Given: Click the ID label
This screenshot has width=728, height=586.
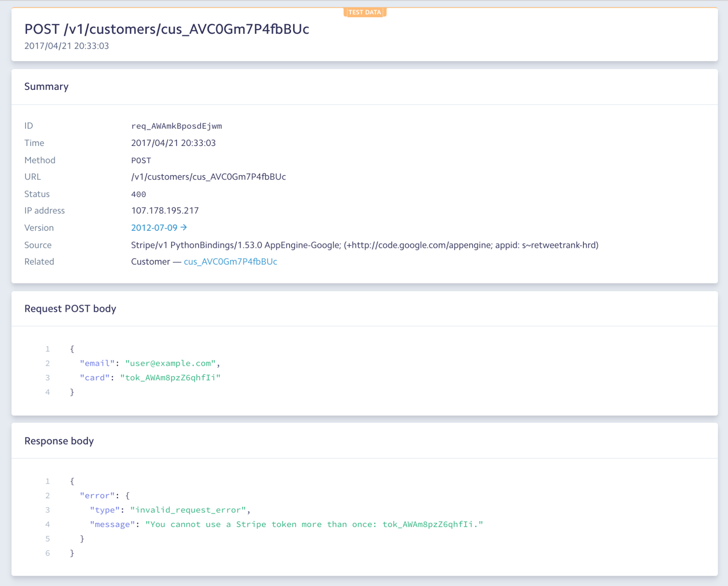Looking at the screenshot, I should coord(29,126).
